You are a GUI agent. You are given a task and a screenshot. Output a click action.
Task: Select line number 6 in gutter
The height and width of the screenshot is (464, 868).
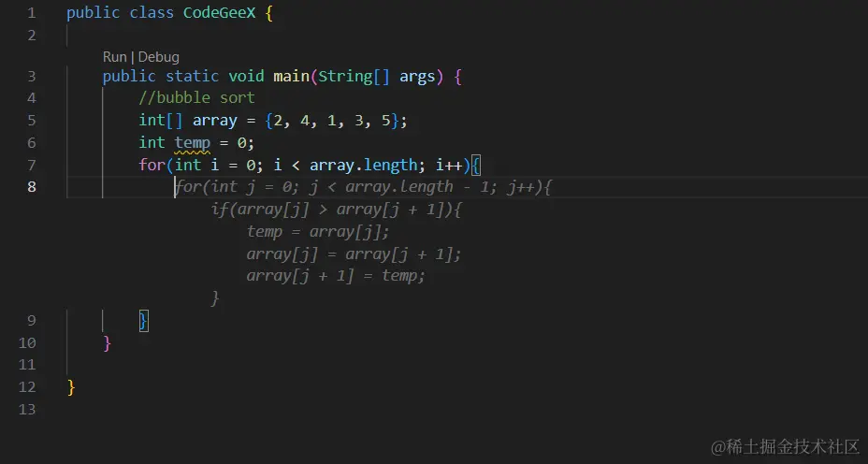coord(32,143)
